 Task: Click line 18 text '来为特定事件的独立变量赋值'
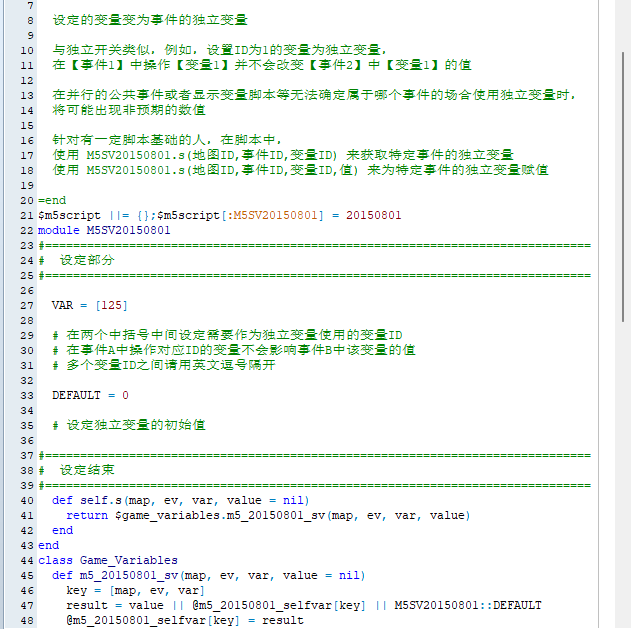(x=457, y=170)
